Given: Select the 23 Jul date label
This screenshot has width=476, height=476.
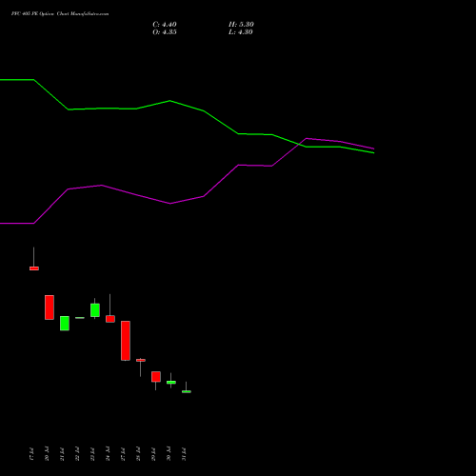Looking at the screenshot, I should click(x=92, y=454).
